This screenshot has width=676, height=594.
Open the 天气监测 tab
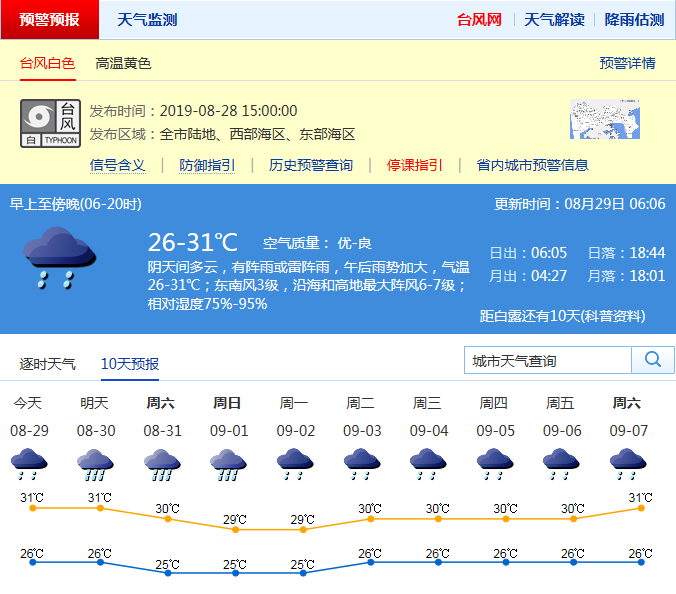point(147,19)
